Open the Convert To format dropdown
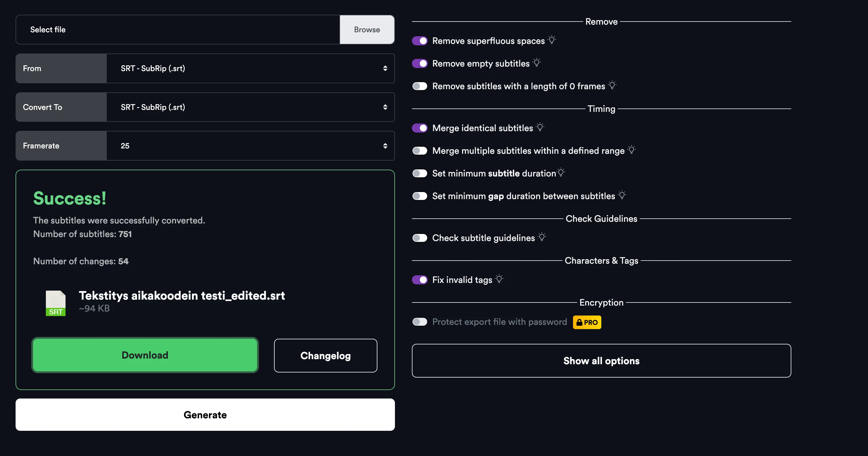 [x=250, y=107]
